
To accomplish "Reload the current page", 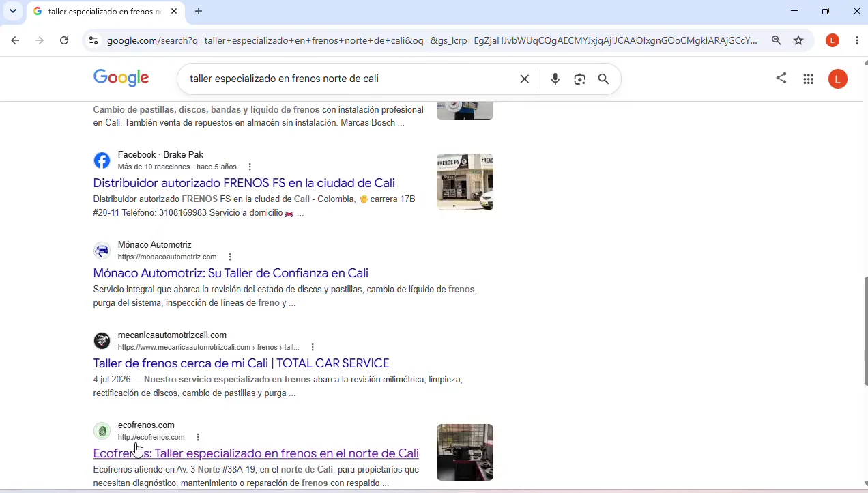I will [x=64, y=40].
